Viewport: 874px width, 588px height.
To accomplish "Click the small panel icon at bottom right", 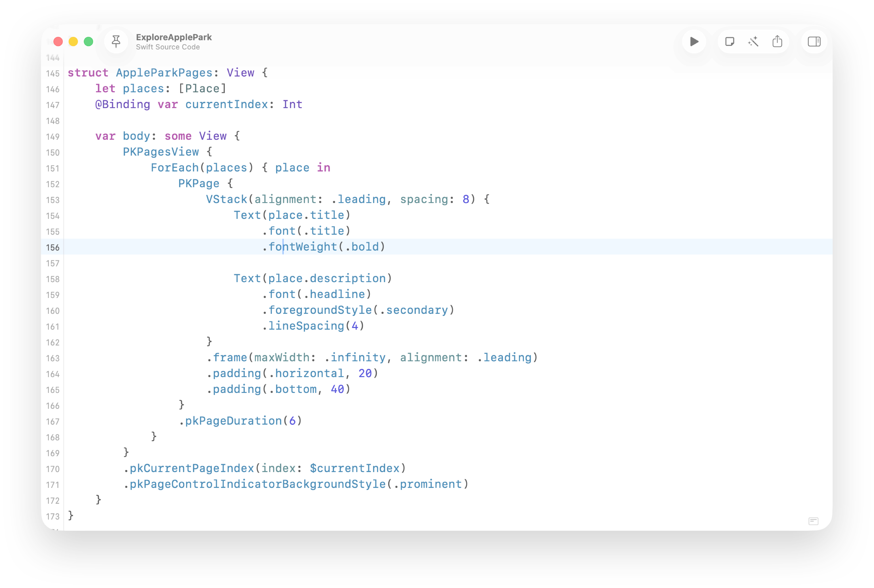I will pos(813,521).
